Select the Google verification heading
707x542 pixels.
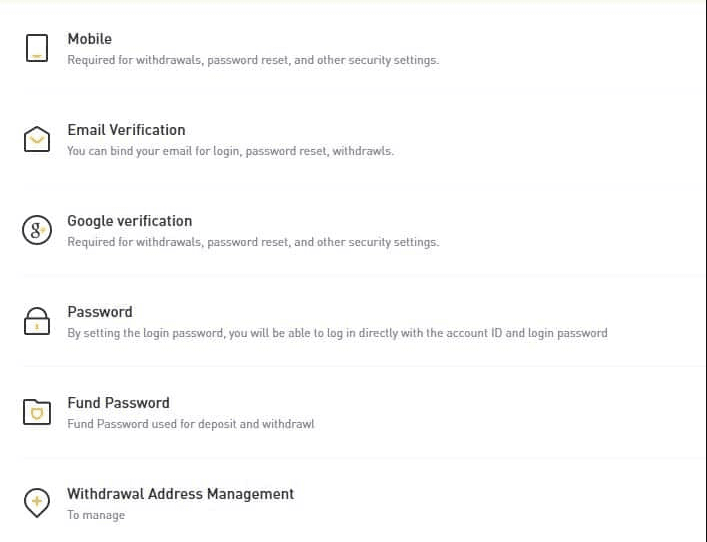[129, 221]
